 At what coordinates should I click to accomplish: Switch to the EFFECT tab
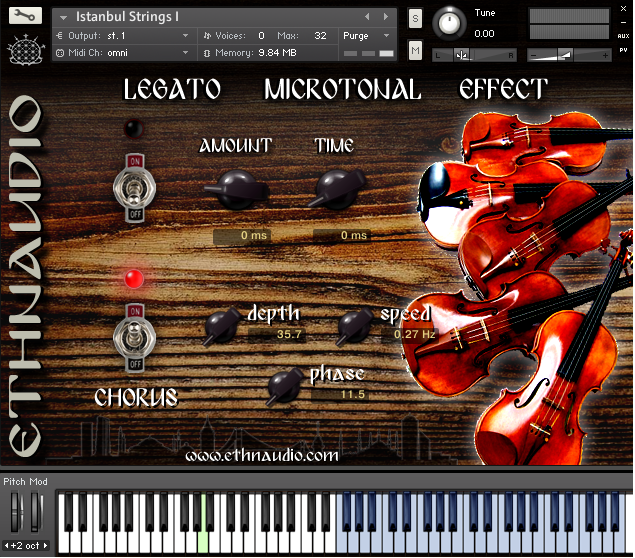pyautogui.click(x=503, y=89)
